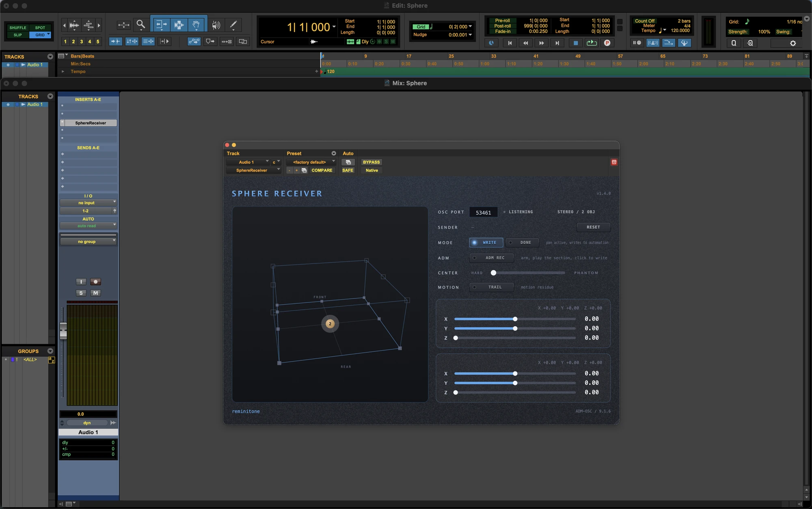Screen dimensions: 812x509
Task: Click the Stop transport button
Action: pyautogui.click(x=575, y=43)
